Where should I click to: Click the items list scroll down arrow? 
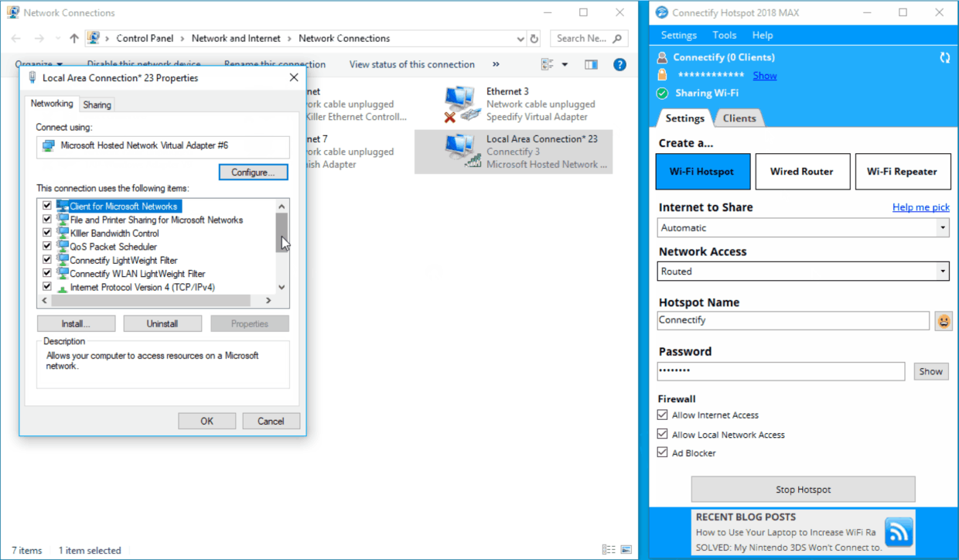(282, 287)
